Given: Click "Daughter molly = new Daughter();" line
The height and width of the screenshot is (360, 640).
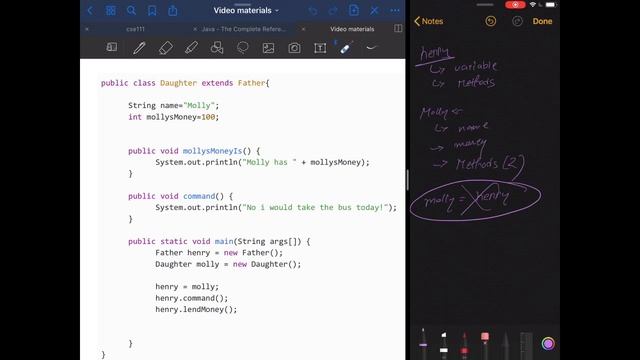Looking at the screenshot, I should point(228,264).
